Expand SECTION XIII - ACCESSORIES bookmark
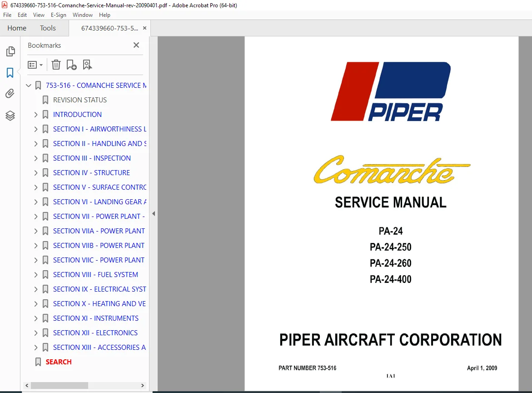Viewport: 532px width, 393px height. click(36, 348)
